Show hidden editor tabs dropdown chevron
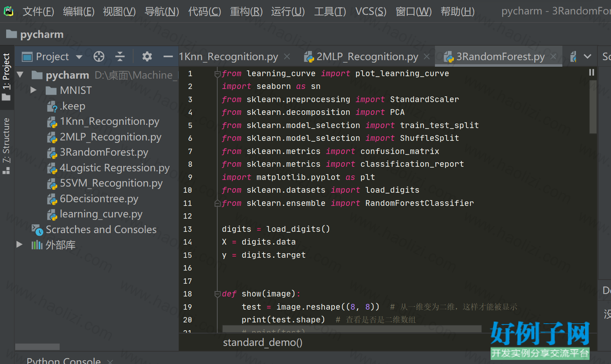The image size is (611, 364). tap(587, 56)
